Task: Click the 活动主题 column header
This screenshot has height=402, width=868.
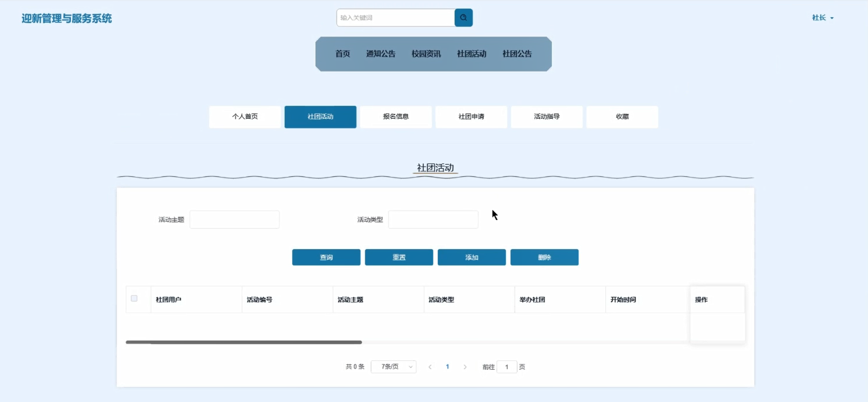Action: pyautogui.click(x=378, y=300)
